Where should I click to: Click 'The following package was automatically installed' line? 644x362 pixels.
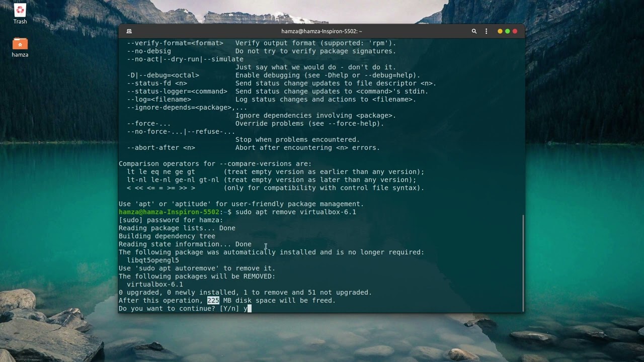pyautogui.click(x=272, y=252)
